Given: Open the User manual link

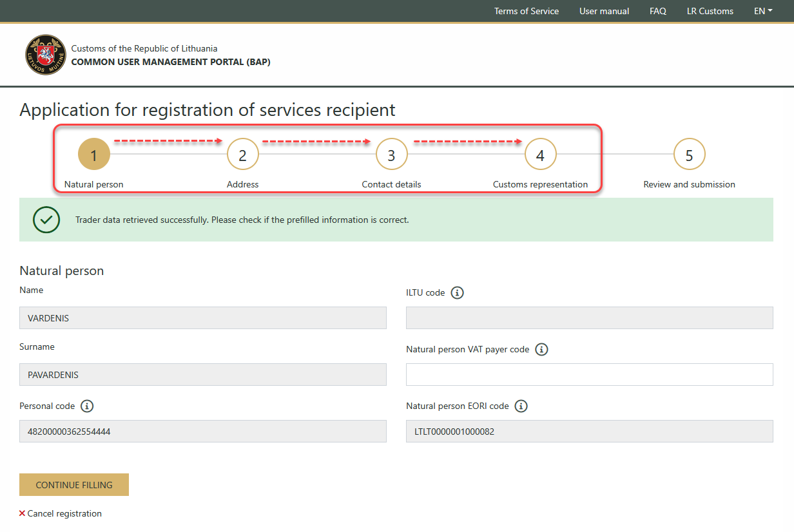Looking at the screenshot, I should [x=604, y=11].
